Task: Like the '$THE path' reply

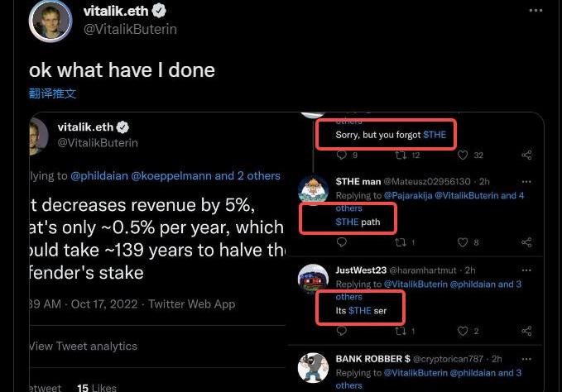Action: pyautogui.click(x=464, y=242)
